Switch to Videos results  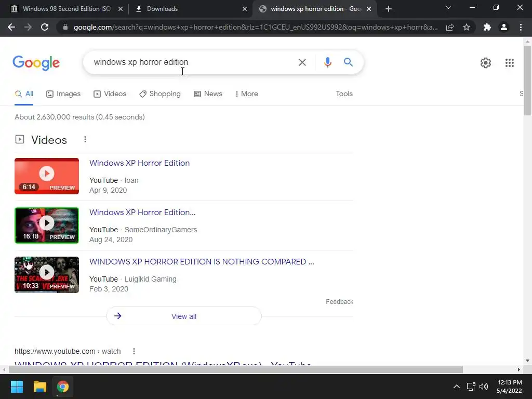110,94
